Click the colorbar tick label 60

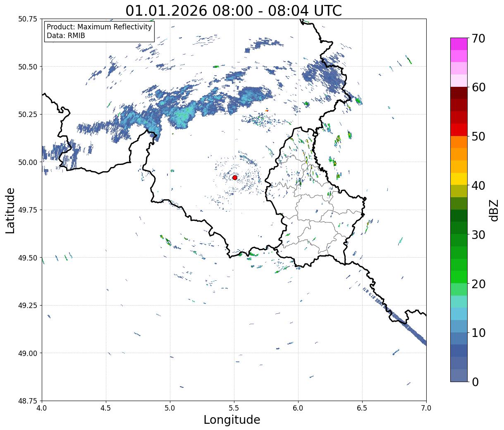tap(478, 87)
